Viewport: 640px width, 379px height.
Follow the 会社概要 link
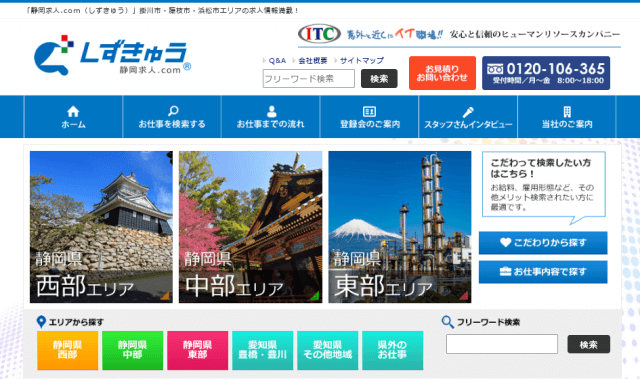[x=313, y=60]
